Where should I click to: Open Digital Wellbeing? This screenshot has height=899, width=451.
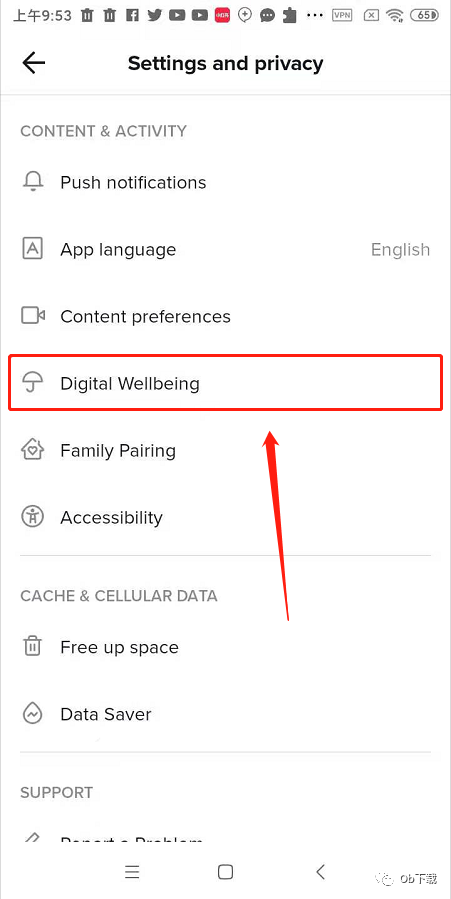(x=225, y=383)
